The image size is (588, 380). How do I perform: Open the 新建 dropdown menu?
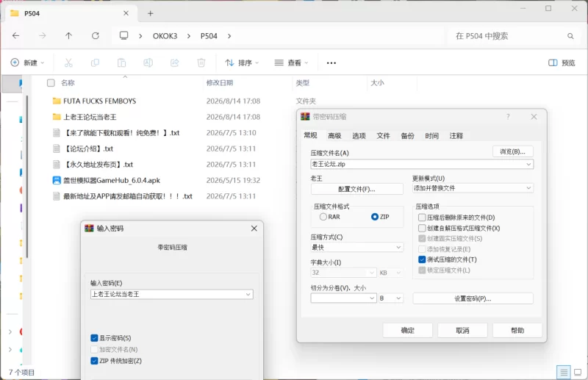27,62
